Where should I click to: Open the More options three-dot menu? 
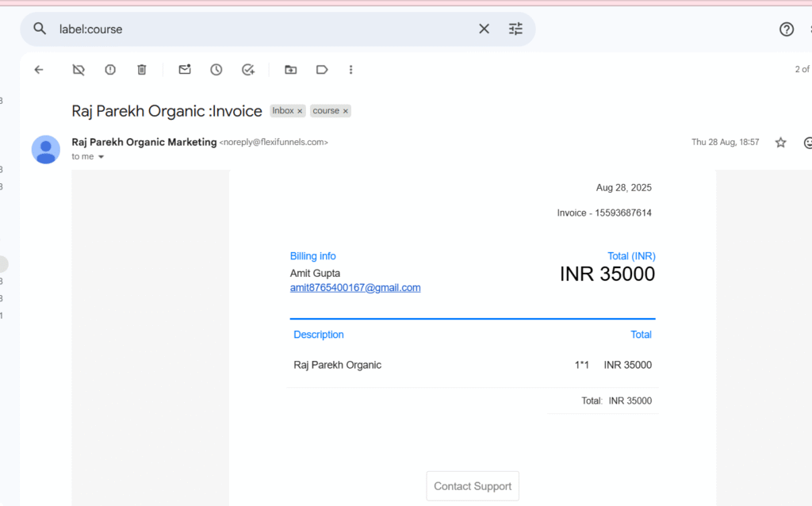point(351,70)
